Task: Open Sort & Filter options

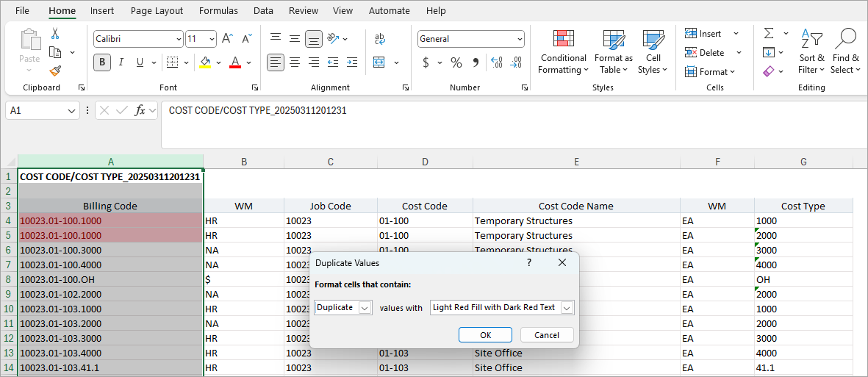Action: (811, 53)
